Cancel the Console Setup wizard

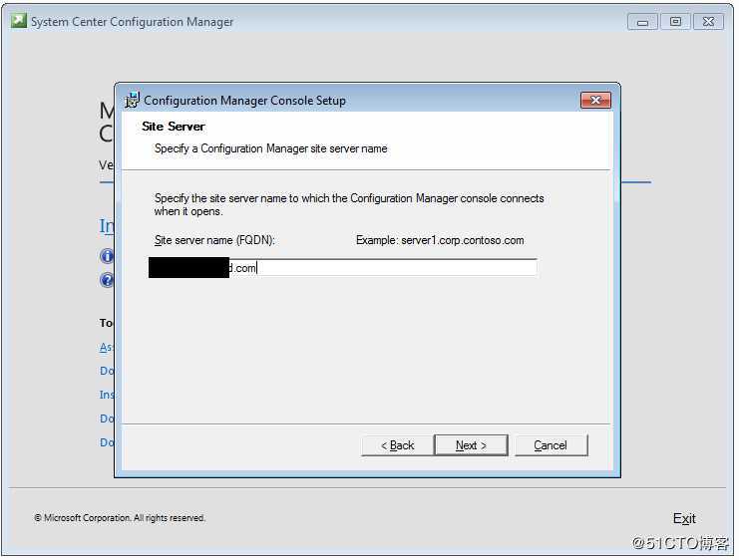pos(551,445)
